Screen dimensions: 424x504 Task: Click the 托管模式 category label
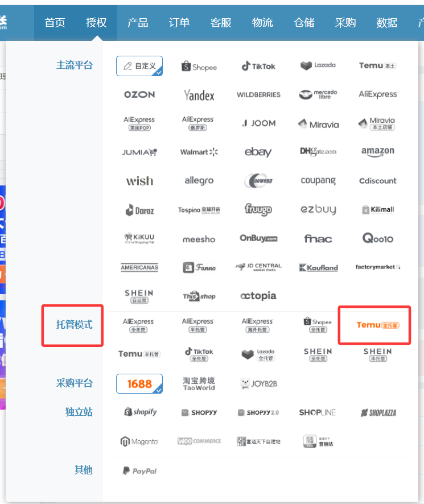74,325
